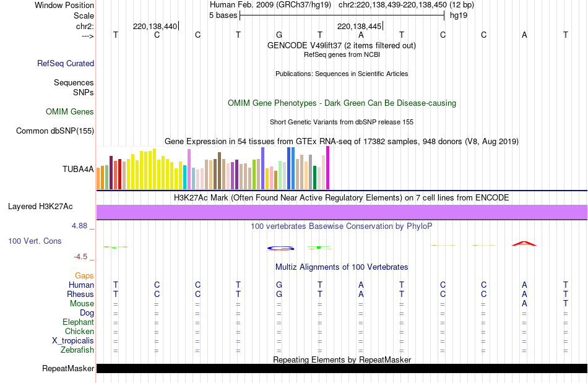Click the Dog species label
Image resolution: width=588 pixels, height=383 pixels.
[87, 312]
